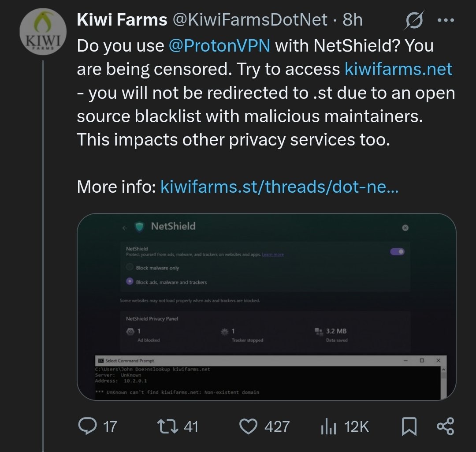Open the three-dot more options menu
Viewport: 476px width, 452px height.
[x=446, y=20]
